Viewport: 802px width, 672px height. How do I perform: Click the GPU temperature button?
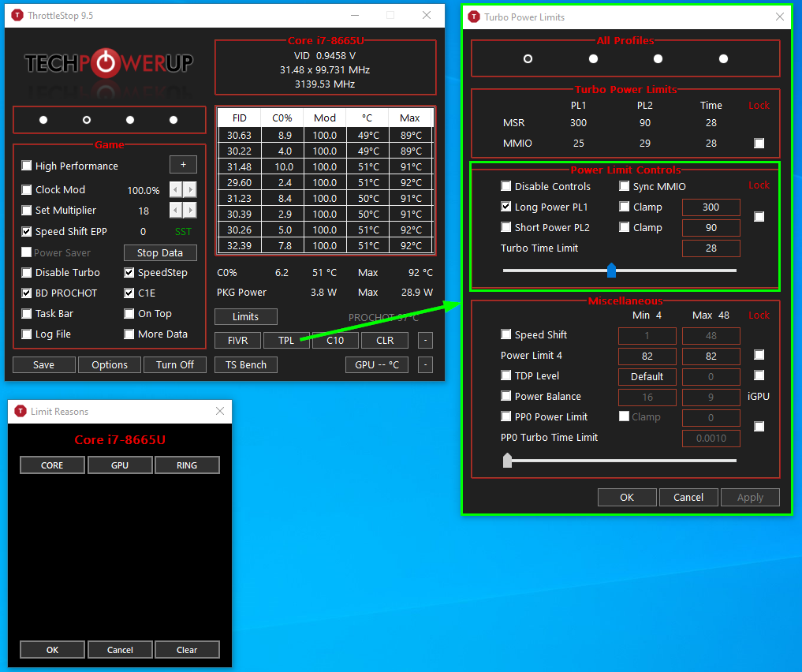point(377,364)
